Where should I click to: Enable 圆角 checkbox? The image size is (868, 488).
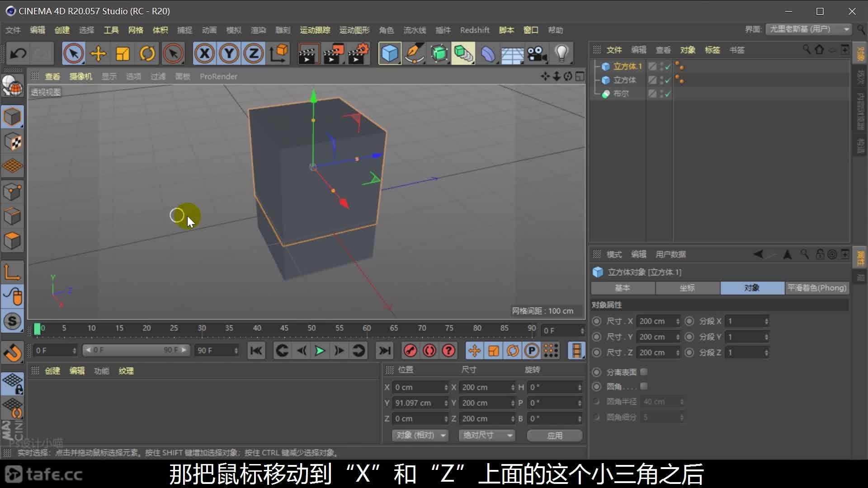[x=644, y=386]
